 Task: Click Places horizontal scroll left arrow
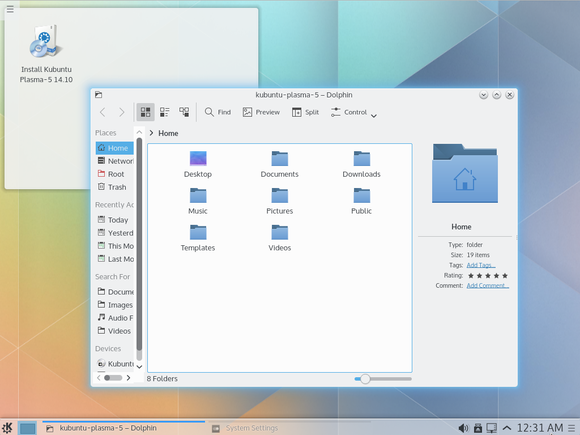(x=98, y=378)
